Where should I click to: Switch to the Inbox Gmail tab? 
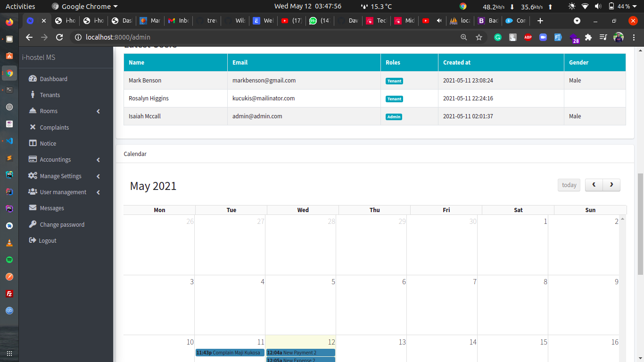(x=178, y=21)
